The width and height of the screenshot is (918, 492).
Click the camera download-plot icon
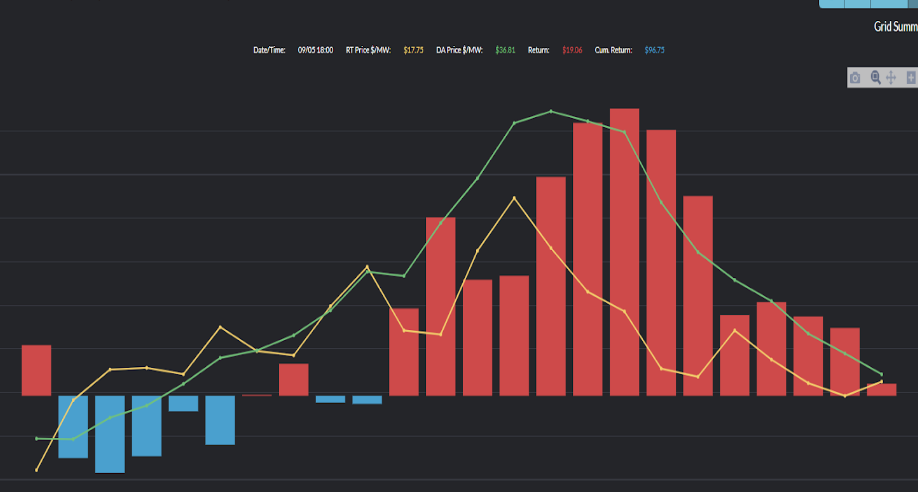[855, 78]
